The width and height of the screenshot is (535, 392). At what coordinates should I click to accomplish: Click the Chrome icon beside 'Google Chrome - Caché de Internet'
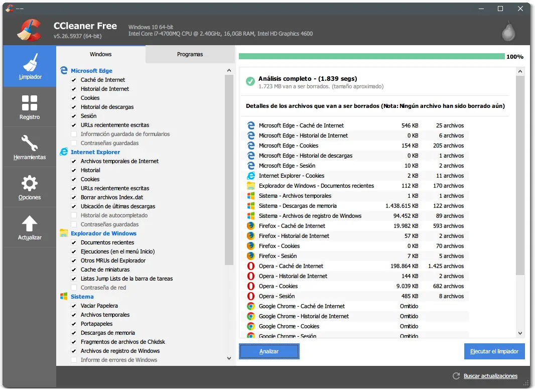pos(251,306)
